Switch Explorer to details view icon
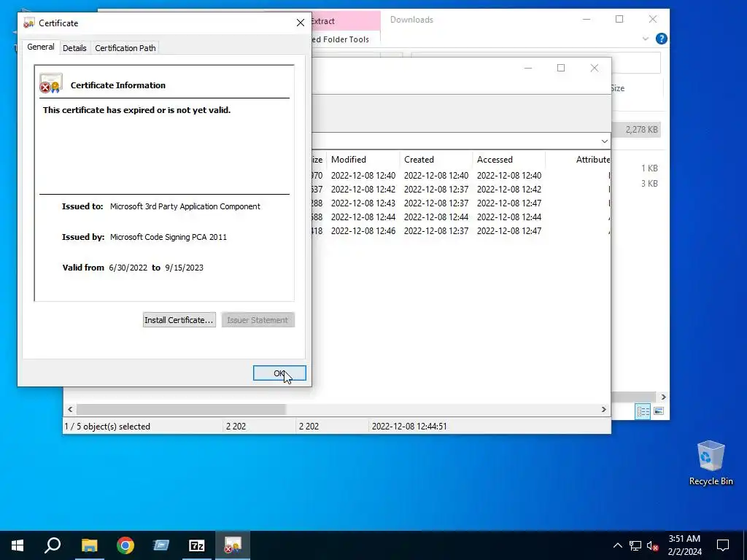The height and width of the screenshot is (560, 747). pos(643,411)
